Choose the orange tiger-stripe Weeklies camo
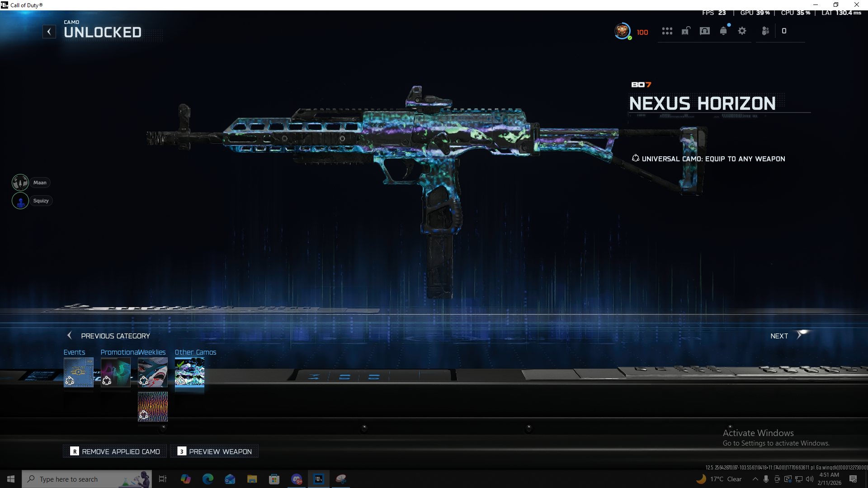This screenshot has width=868, height=488. click(x=153, y=407)
